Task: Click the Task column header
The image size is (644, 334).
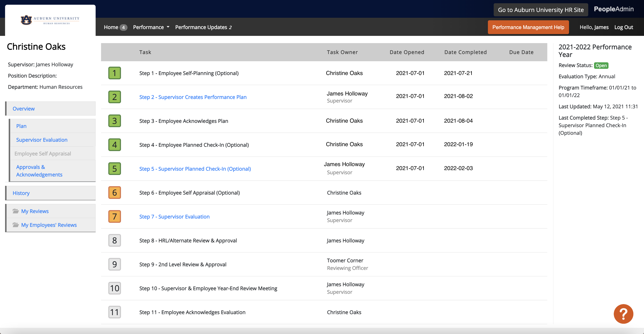Action: click(x=145, y=52)
